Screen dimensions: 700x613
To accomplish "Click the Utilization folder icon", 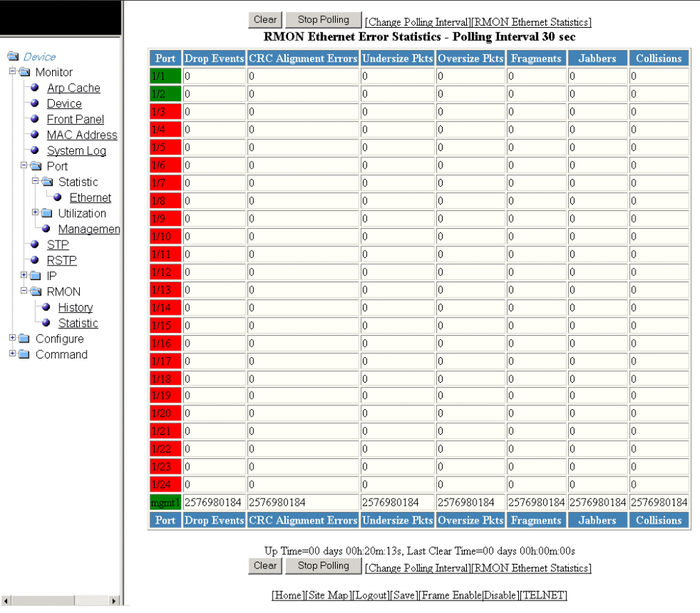I will [x=47, y=213].
